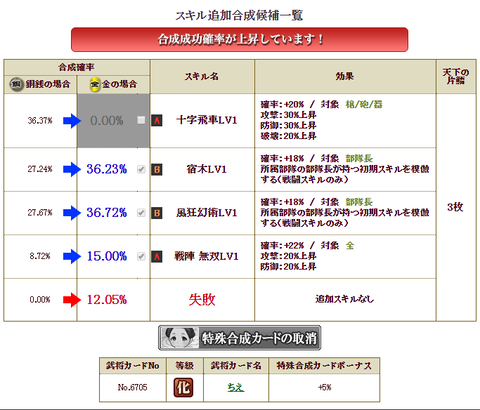This screenshot has width=480, height=410.
Task: Toggle the checkbox for 十字飛車LV1
Action: (141, 120)
